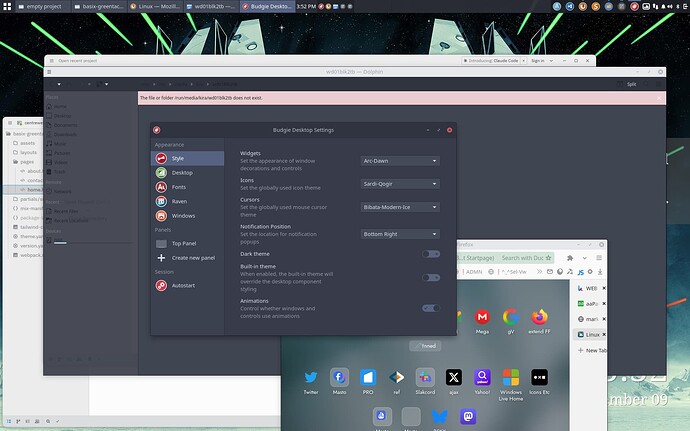Disable the Animations toggle
The height and width of the screenshot is (431, 690).
(430, 308)
